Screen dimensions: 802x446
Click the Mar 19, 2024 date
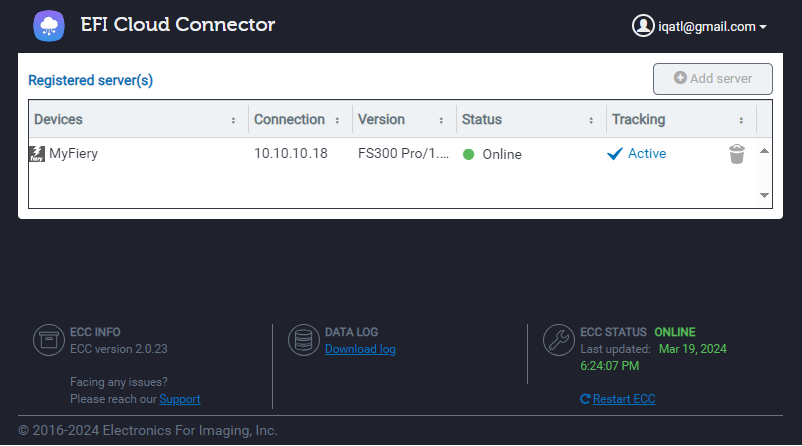[693, 349]
